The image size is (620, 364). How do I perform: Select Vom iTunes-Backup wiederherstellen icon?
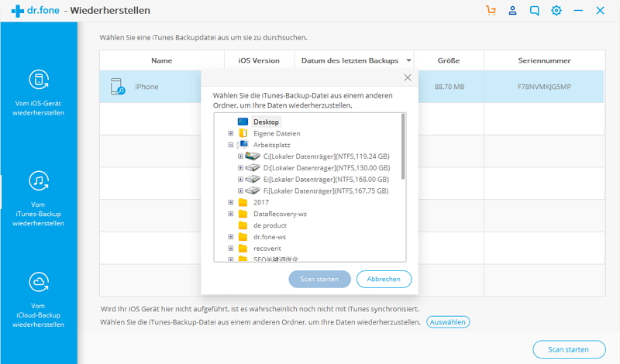(38, 180)
